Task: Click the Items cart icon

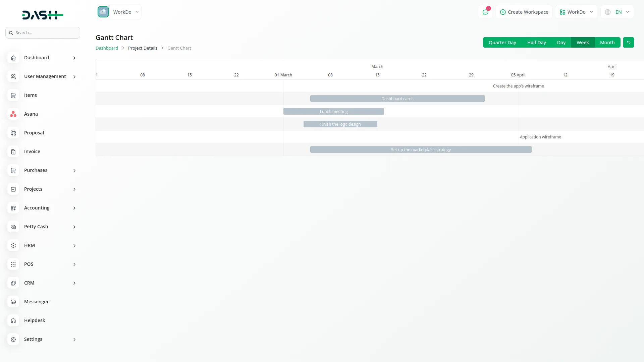Action: click(13, 96)
